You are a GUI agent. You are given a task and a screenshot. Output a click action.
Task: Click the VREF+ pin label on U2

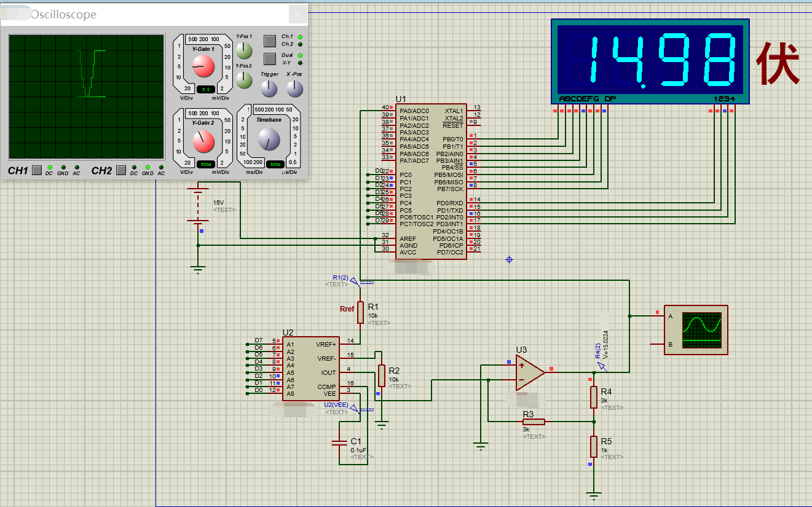(326, 344)
